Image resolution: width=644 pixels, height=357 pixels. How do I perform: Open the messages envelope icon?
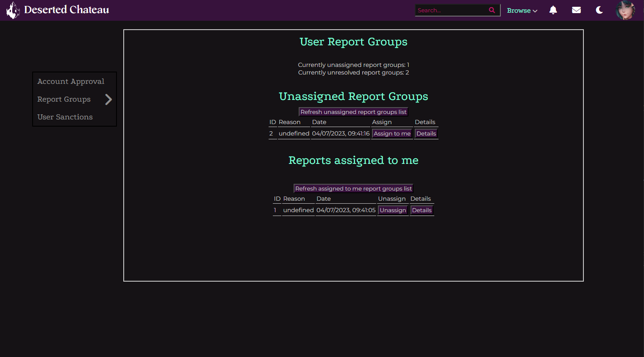[576, 10]
